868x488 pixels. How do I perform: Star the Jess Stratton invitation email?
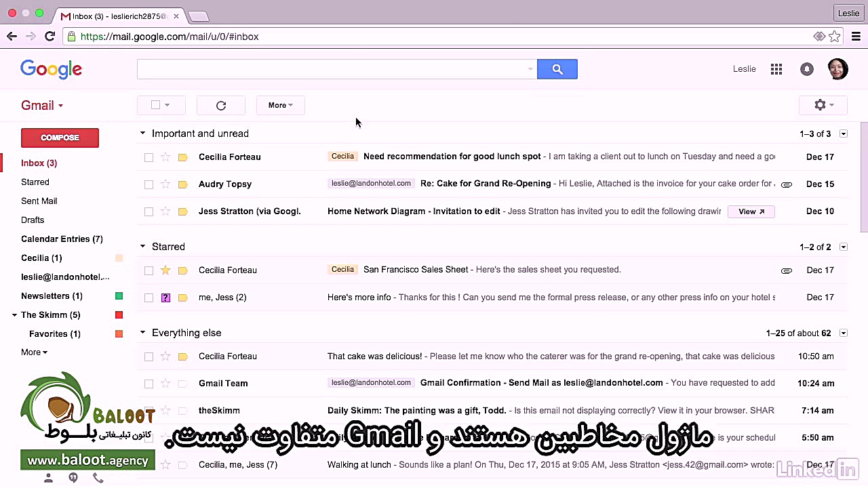tap(165, 211)
